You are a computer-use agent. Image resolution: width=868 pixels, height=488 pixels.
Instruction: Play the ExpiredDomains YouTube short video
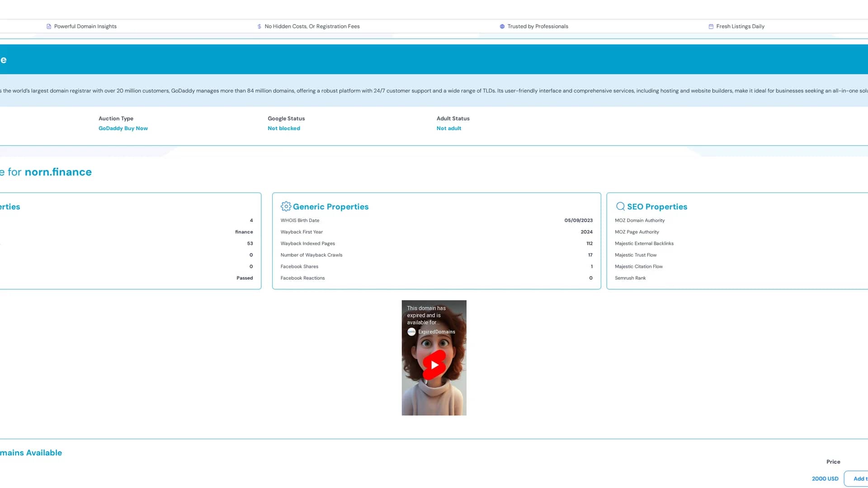click(434, 365)
